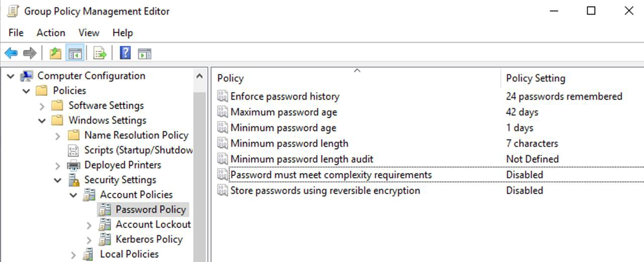Viewport: 644px width, 262px height.
Task: Click the Software Settings folder icon
Action: pyautogui.click(x=57, y=106)
